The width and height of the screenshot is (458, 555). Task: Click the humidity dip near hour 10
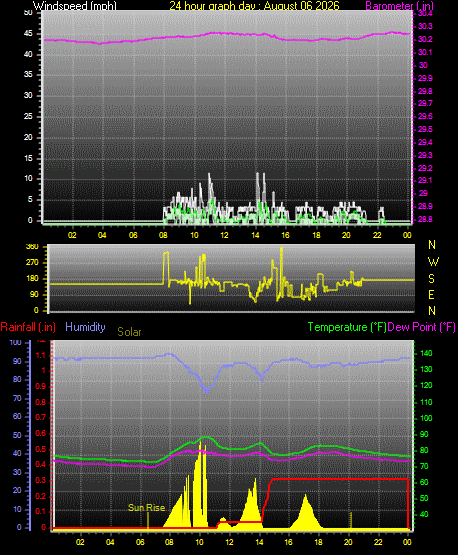point(206,389)
